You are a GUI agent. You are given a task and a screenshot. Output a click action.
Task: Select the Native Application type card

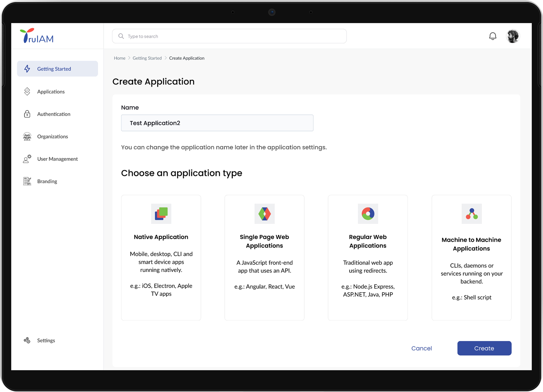pos(161,257)
